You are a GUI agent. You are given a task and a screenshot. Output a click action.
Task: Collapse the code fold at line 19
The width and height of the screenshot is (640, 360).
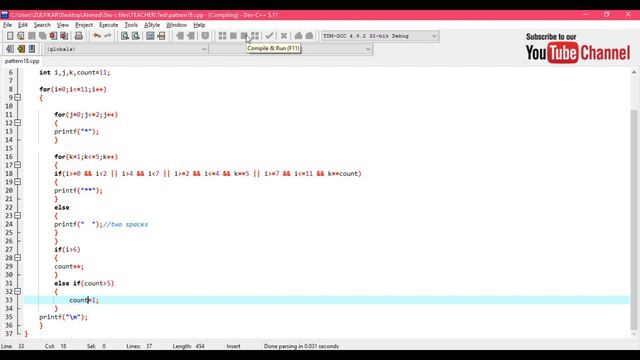coord(18,182)
